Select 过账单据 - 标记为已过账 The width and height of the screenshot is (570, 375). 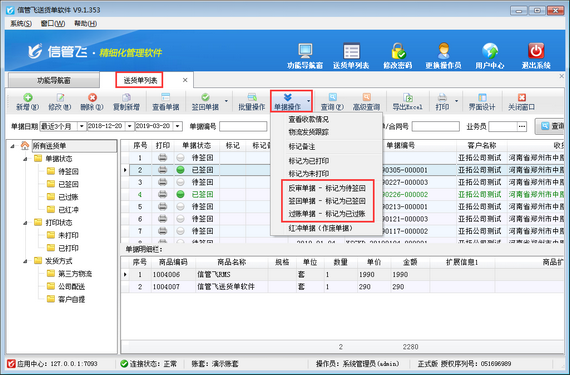pyautogui.click(x=327, y=214)
